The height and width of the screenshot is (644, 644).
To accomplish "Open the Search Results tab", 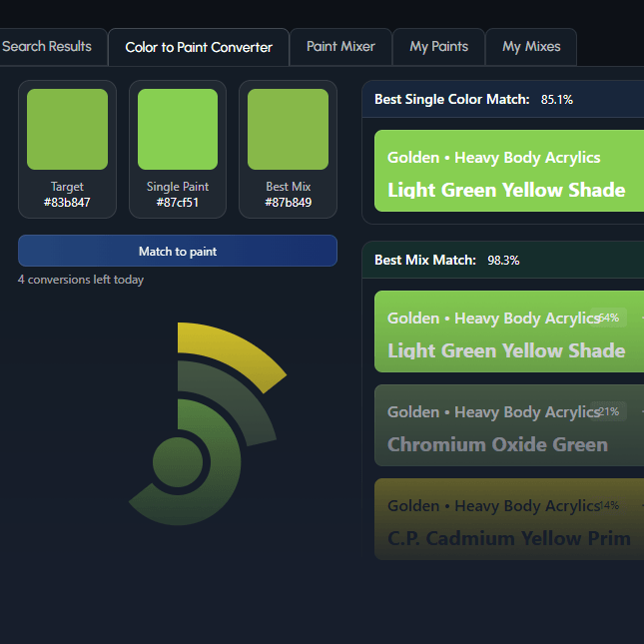I will 48,47.
